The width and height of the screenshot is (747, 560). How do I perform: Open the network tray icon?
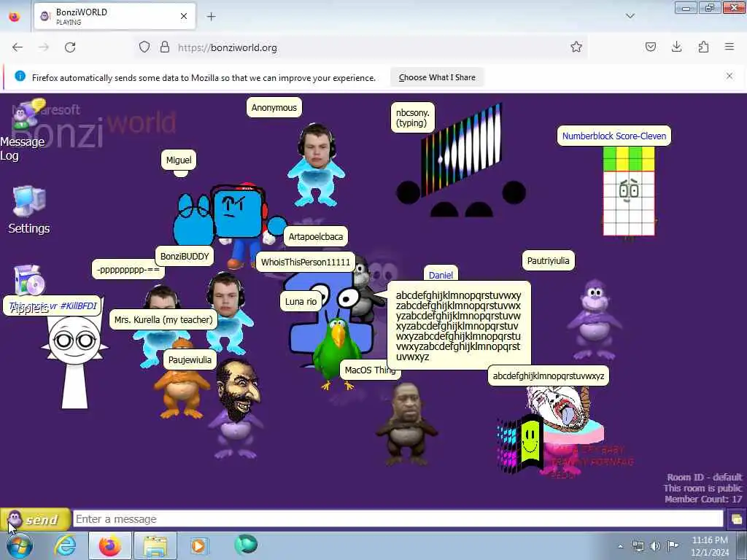[x=638, y=546]
